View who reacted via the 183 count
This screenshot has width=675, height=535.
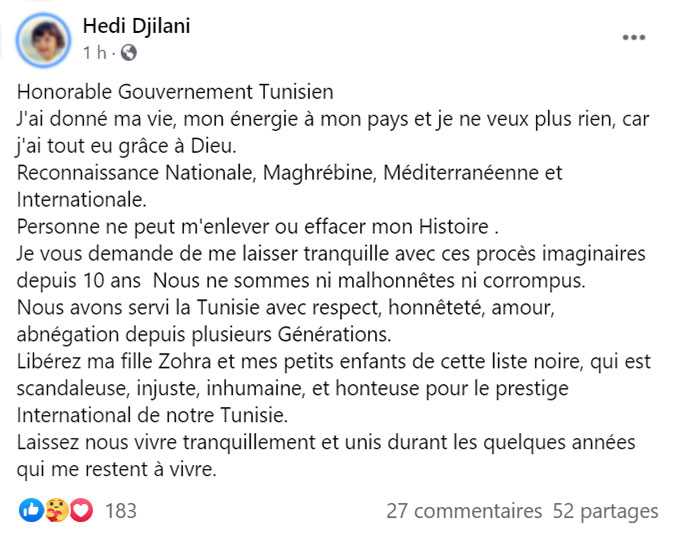point(121,511)
